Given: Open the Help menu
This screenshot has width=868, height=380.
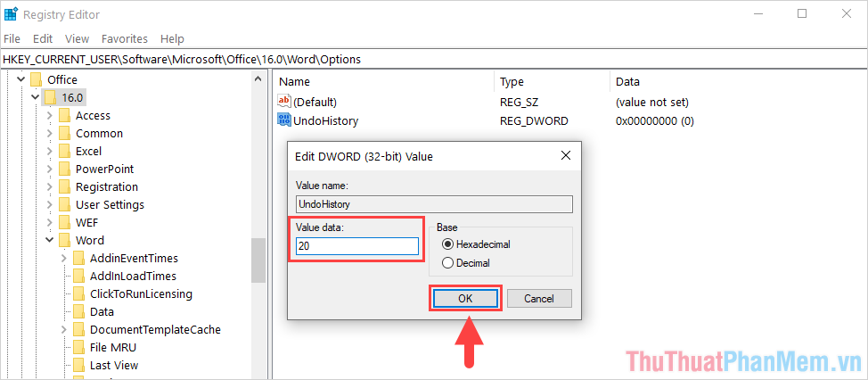Looking at the screenshot, I should [172, 38].
